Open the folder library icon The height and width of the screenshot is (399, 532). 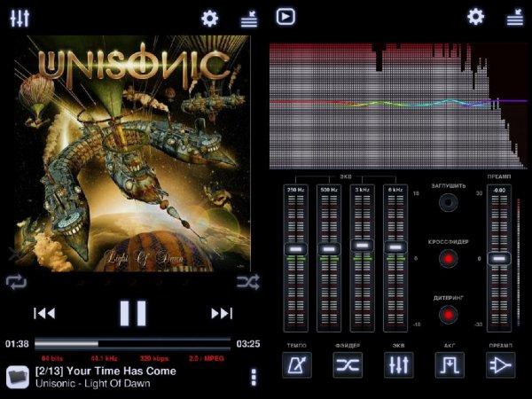click(x=18, y=377)
